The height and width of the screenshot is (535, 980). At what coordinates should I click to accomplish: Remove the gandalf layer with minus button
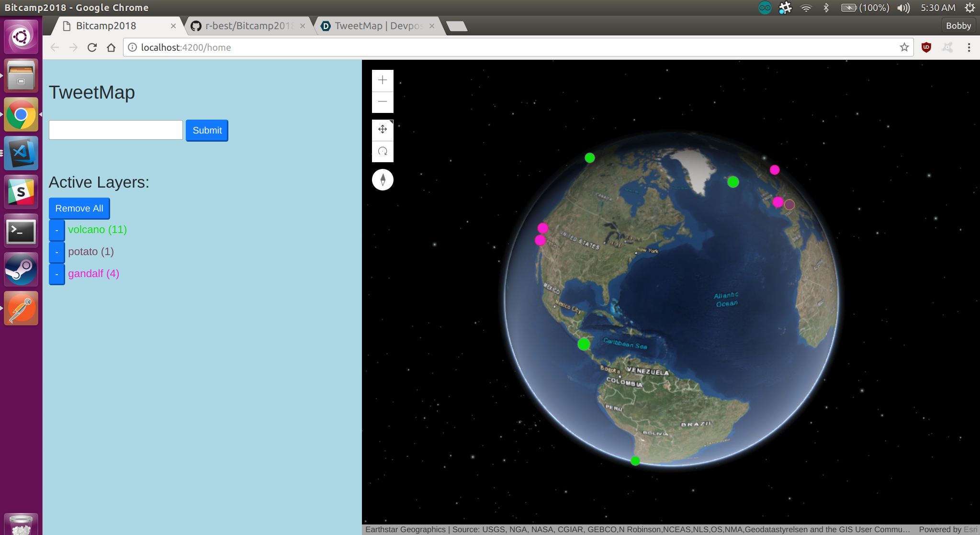click(x=56, y=274)
